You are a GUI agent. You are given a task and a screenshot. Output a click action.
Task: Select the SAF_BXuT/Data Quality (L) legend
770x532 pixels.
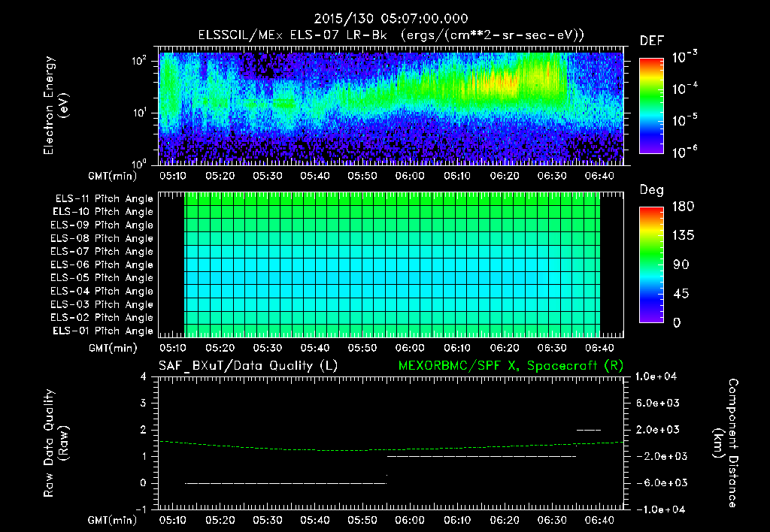pos(248,366)
